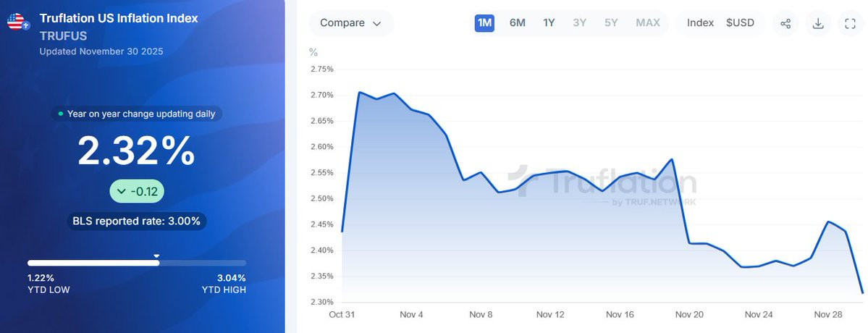The image size is (868, 333).
Task: Click the BLS reported rate badge
Action: [x=137, y=222]
